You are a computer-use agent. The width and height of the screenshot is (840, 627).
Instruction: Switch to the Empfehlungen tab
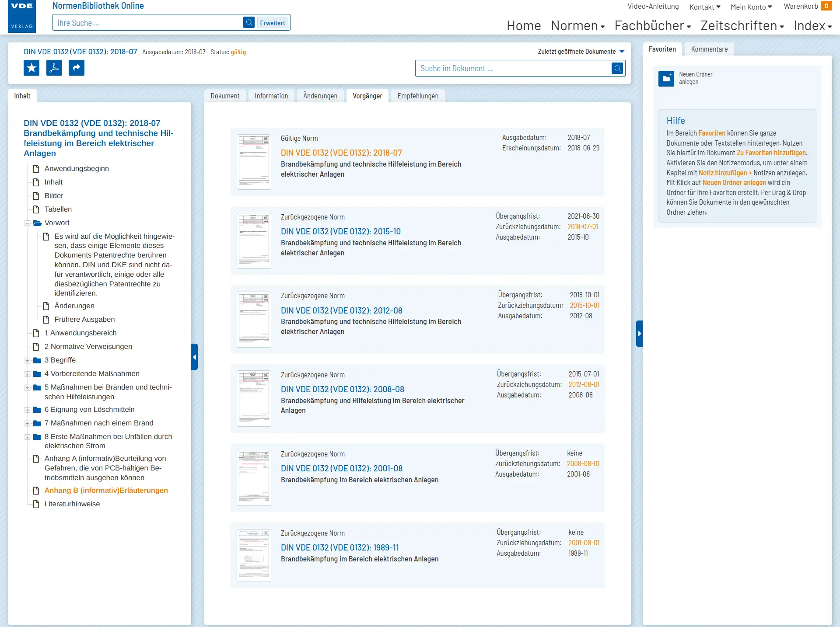pos(418,96)
